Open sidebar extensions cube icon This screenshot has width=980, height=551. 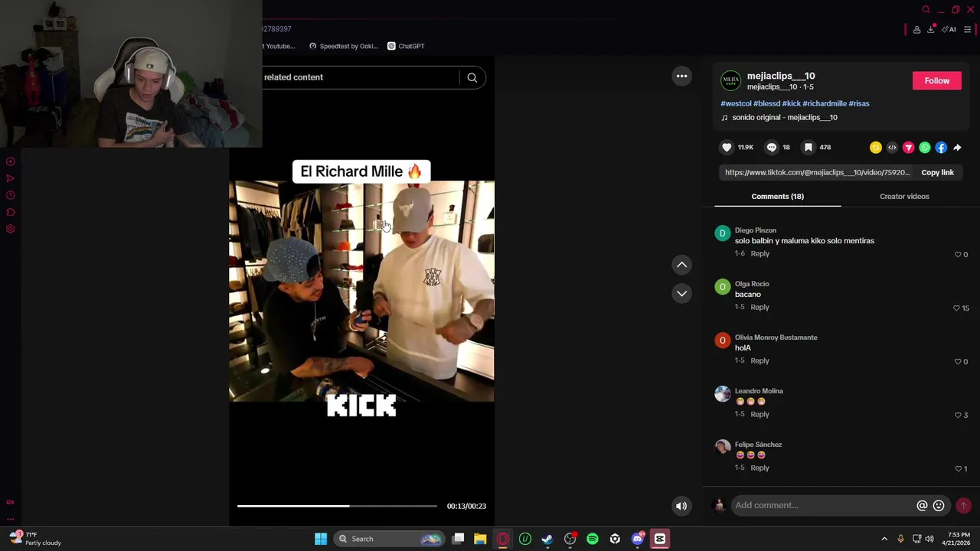[11, 212]
